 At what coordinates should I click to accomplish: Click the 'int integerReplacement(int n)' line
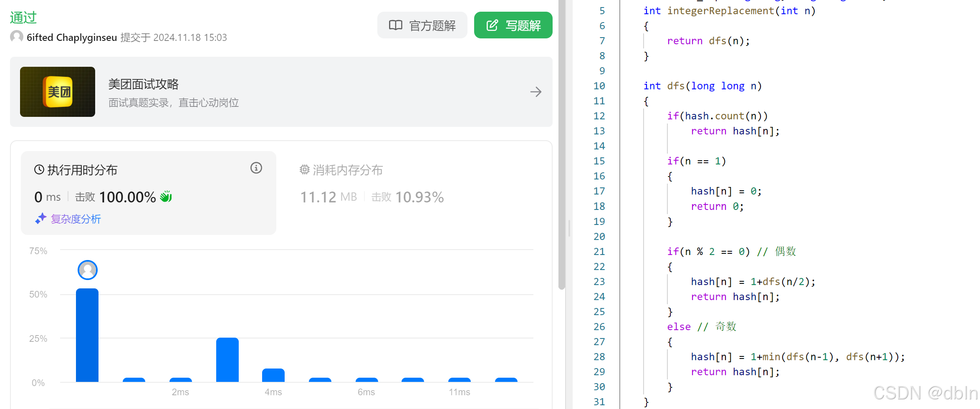coord(730,11)
